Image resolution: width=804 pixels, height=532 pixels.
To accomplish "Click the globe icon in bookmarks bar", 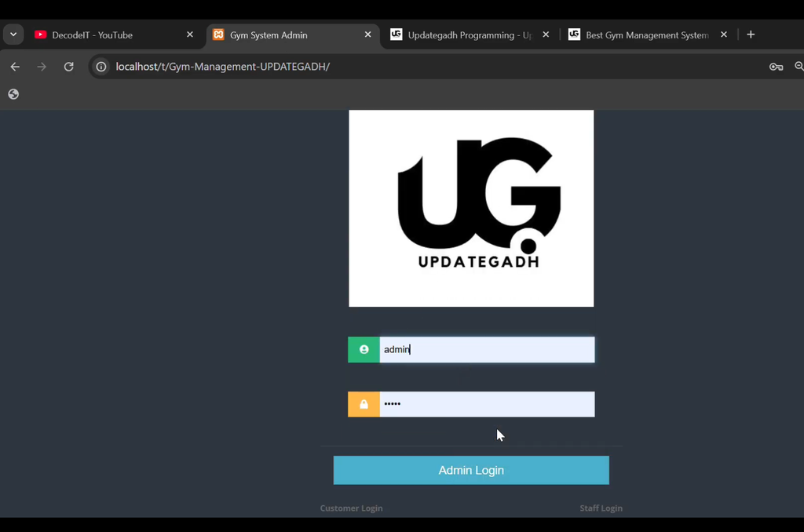I will pyautogui.click(x=13, y=94).
